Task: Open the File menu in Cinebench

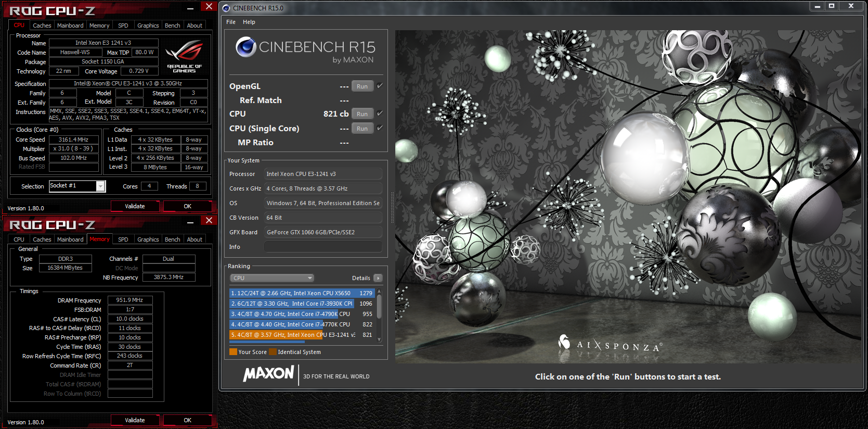Action: pyautogui.click(x=231, y=22)
